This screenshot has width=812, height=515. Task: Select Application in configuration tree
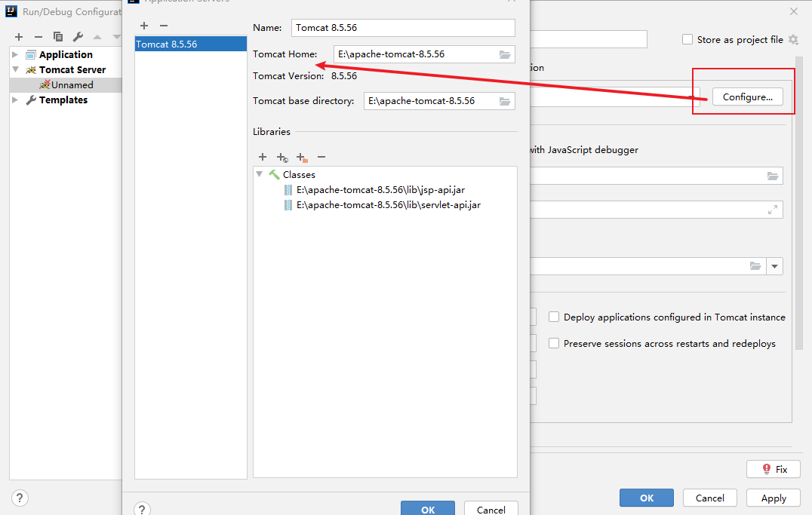66,54
